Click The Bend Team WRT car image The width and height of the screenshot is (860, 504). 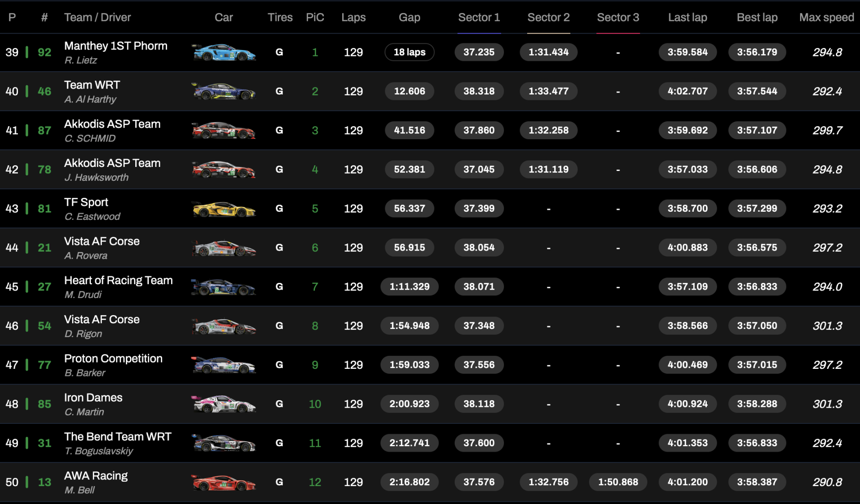(x=224, y=443)
